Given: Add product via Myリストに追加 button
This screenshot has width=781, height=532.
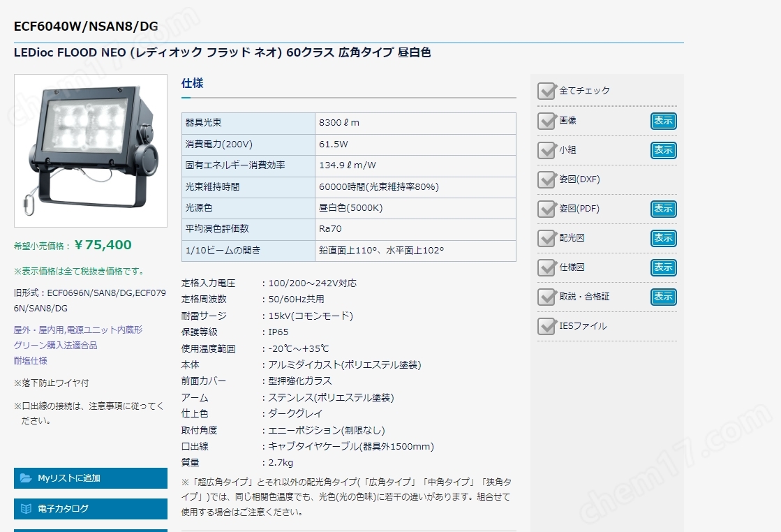Looking at the screenshot, I should click(x=91, y=478).
